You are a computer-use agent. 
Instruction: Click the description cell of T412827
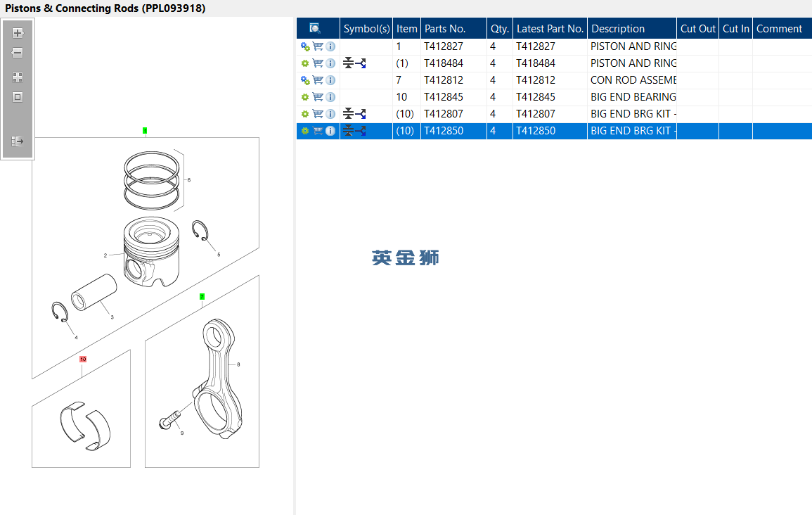click(x=632, y=46)
